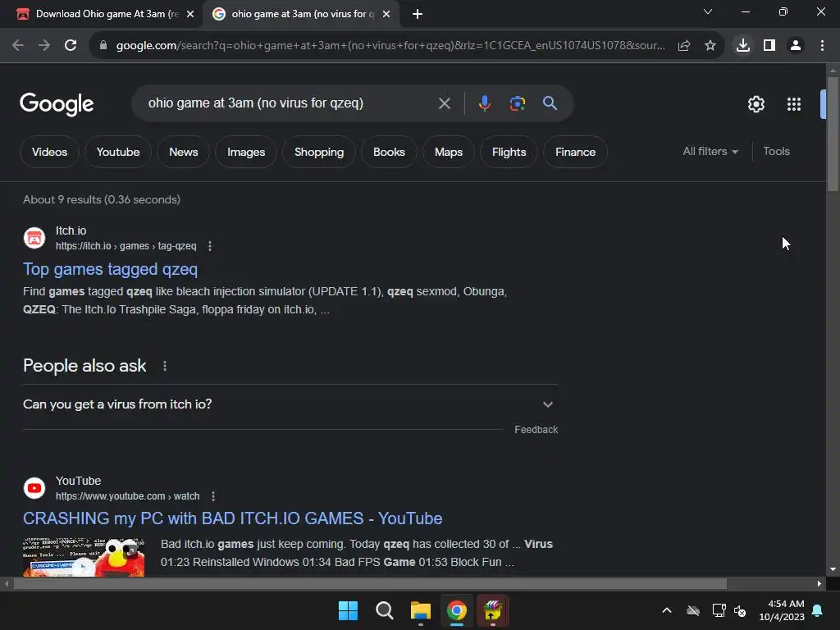Switch to Shopping results
Viewport: 840px width, 630px height.
[x=319, y=152]
